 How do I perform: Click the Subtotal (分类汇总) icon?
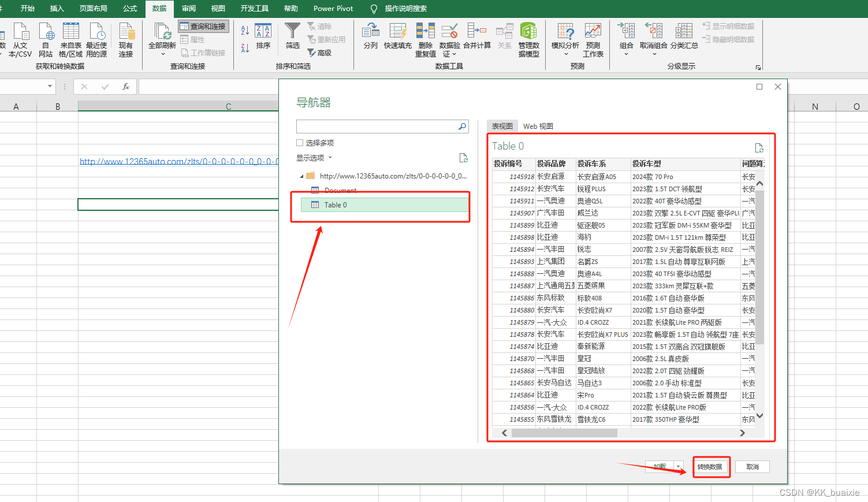tap(684, 31)
